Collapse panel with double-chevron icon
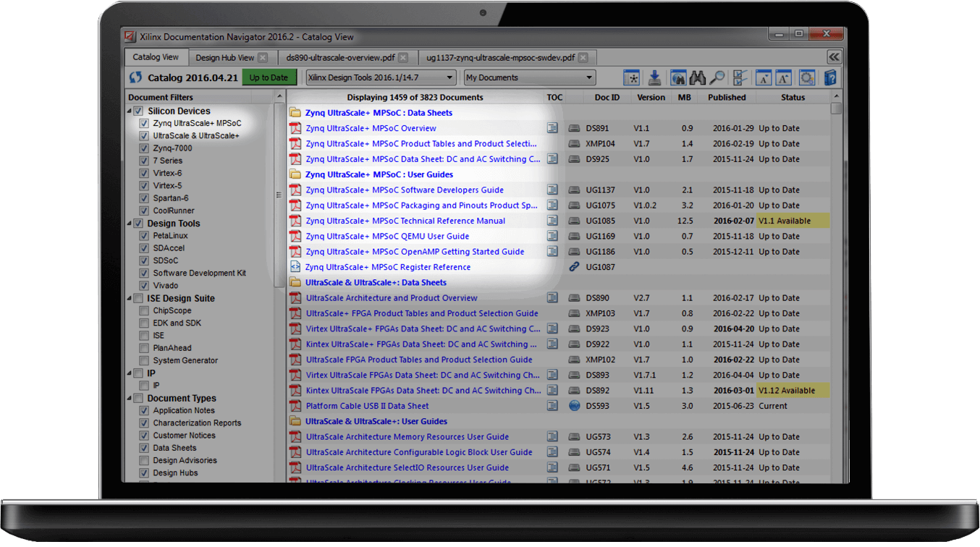The width and height of the screenshot is (980, 547). 834,57
